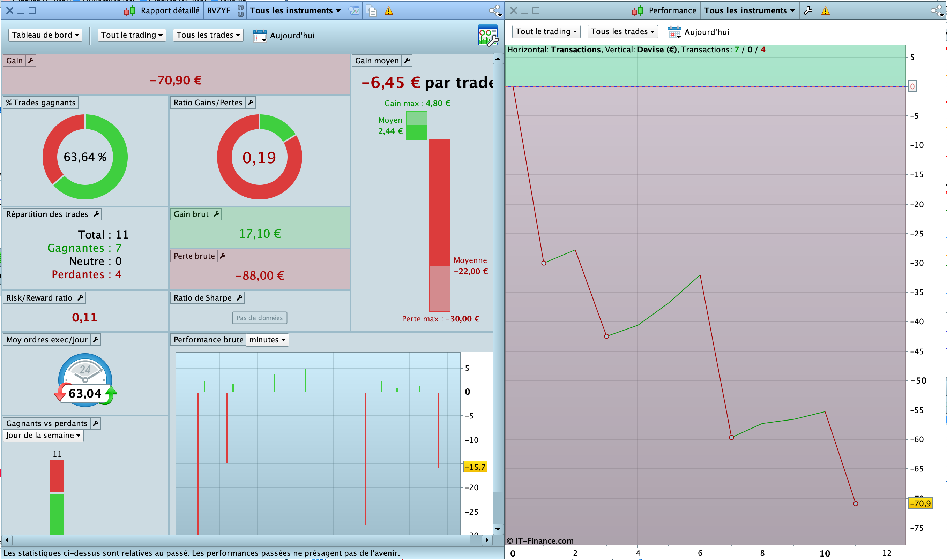Click Aujourd'hui period label in report

click(292, 36)
